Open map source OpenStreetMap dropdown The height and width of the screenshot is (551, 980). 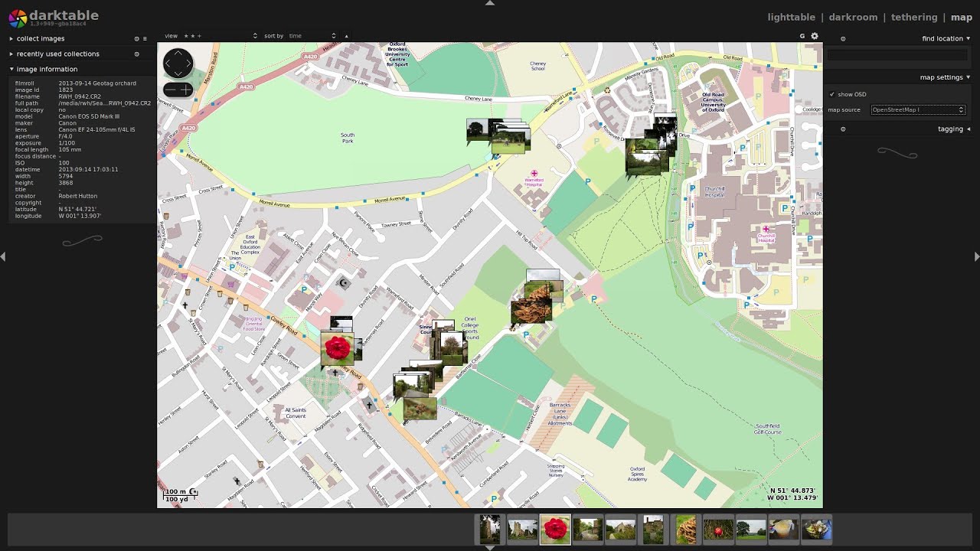(x=918, y=109)
